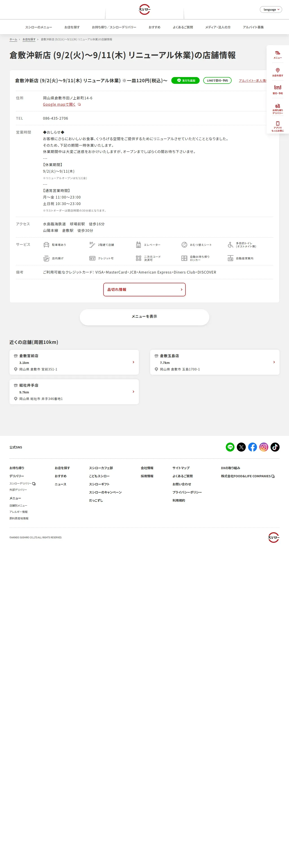Open footer スシローギフト link

(x=99, y=484)
